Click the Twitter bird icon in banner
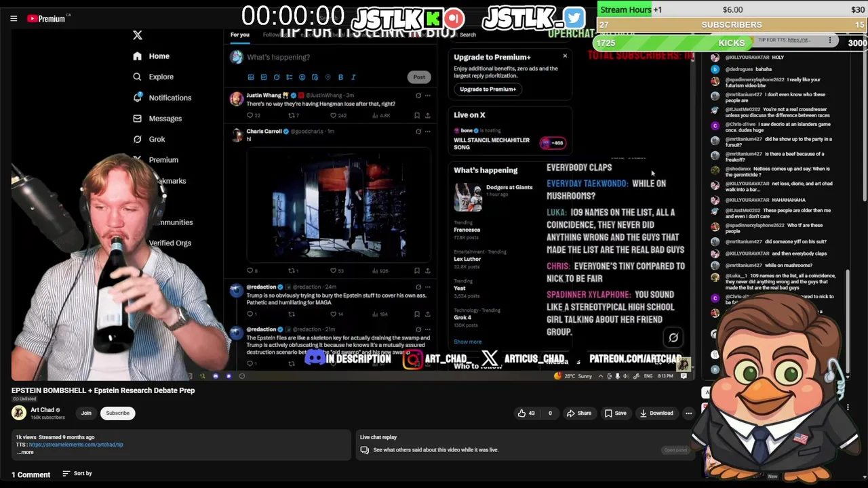The image size is (868, 488). (x=574, y=18)
